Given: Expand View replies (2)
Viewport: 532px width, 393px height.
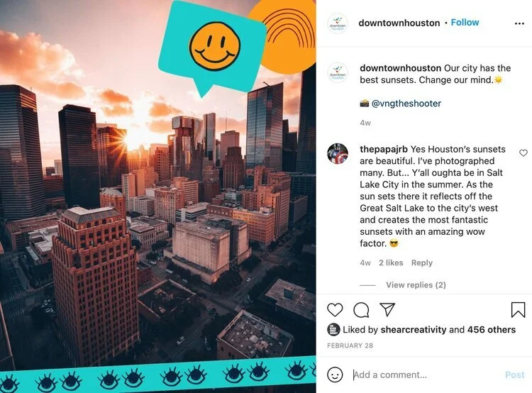Looking at the screenshot, I should tap(416, 284).
